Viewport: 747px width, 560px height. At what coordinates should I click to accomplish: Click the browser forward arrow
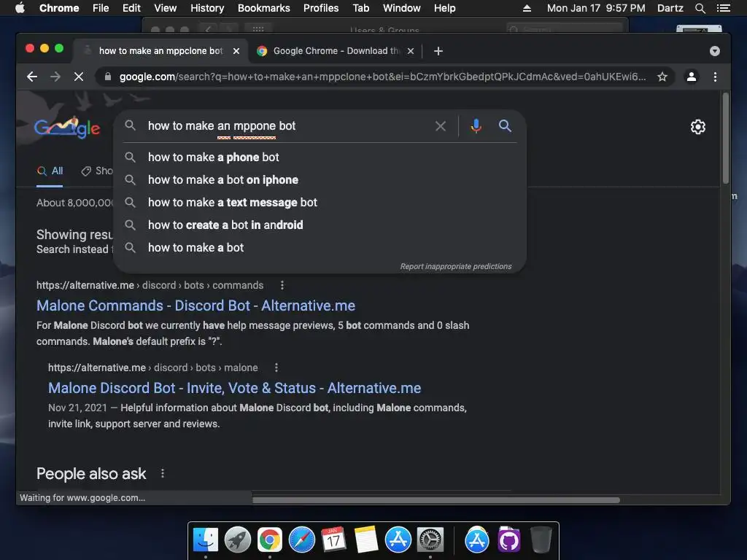55,77
